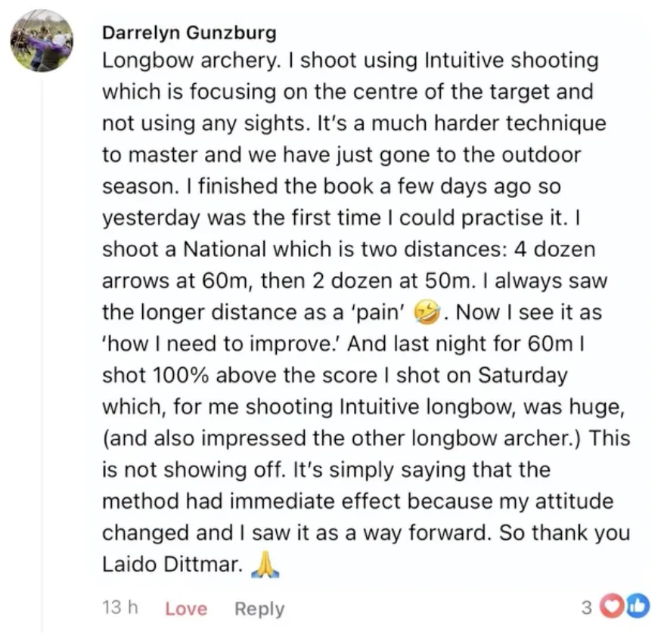Viewport: 664px width, 644px height.
Task: Open Darrelyn Gunzburg's profile picture
Action: (x=42, y=41)
